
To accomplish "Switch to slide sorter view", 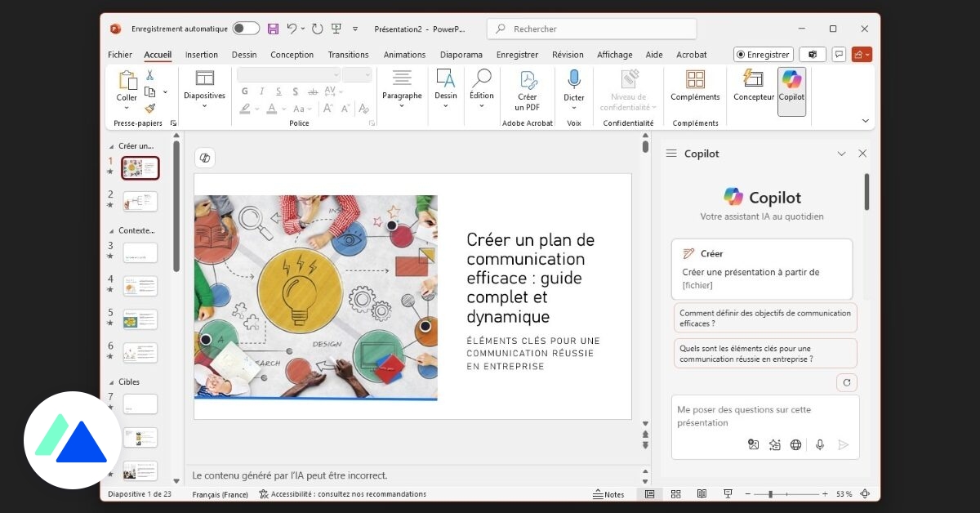I will 675,494.
